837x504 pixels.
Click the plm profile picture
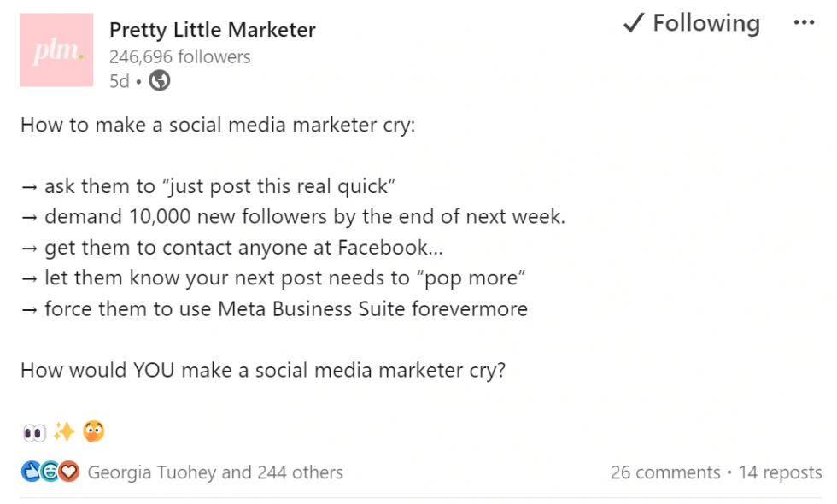(56, 50)
